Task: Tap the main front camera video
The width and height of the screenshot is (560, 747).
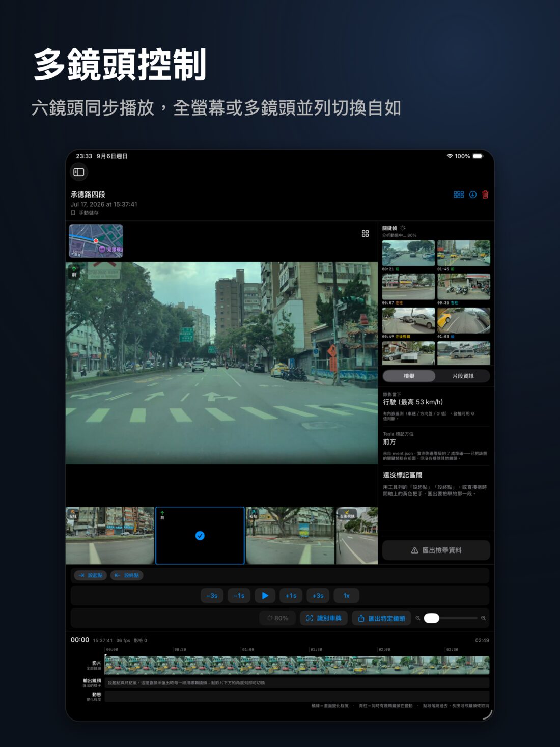Action: pyautogui.click(x=222, y=363)
